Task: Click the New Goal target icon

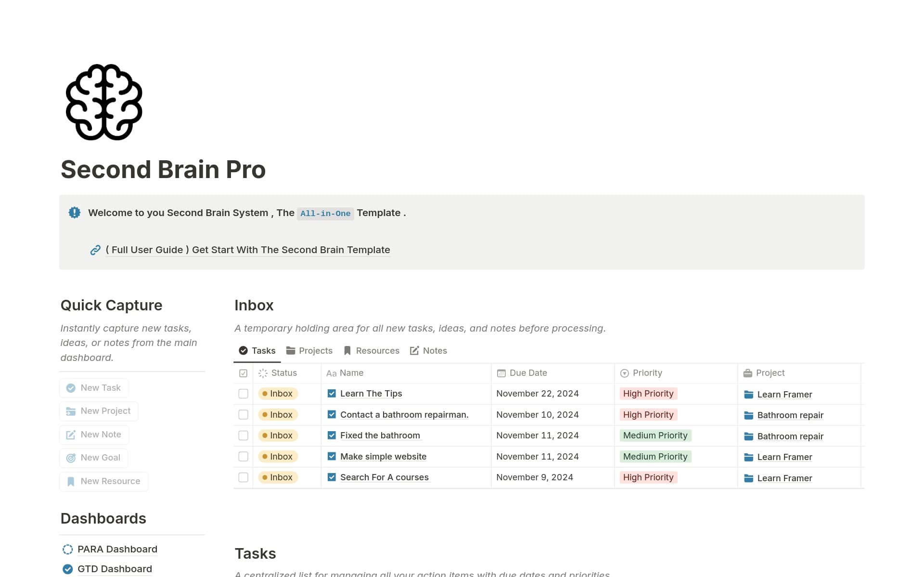Action: click(x=71, y=458)
